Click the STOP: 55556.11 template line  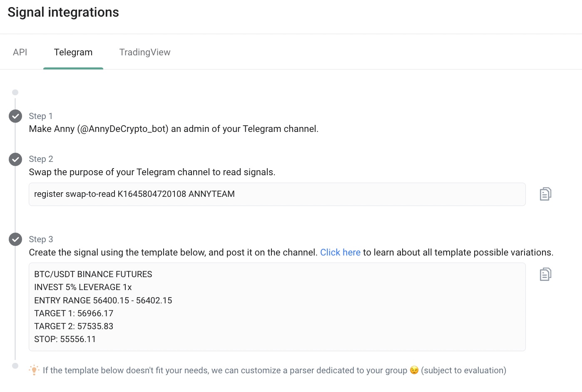coord(65,339)
